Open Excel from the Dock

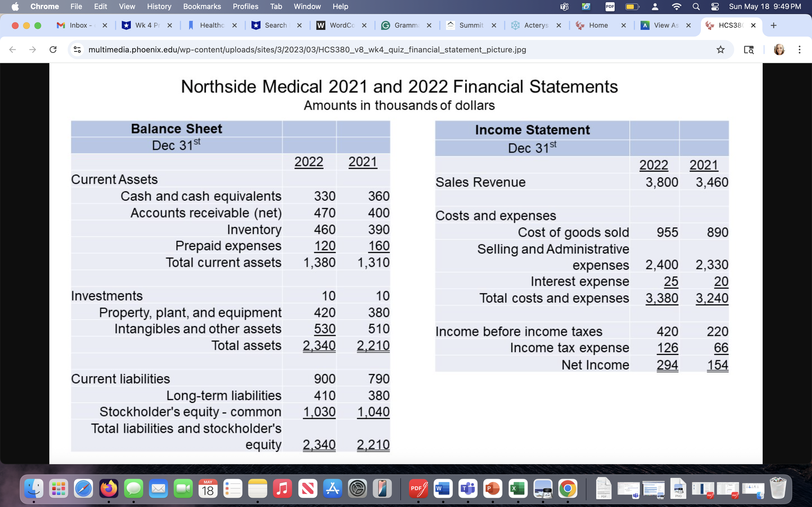tap(518, 489)
